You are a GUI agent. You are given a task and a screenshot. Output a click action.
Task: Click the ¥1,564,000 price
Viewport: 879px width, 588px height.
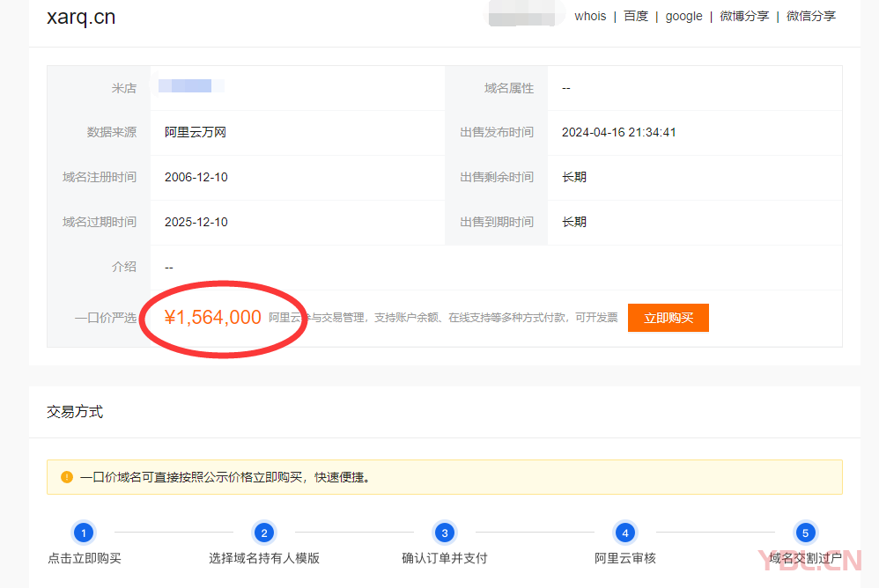pyautogui.click(x=213, y=318)
